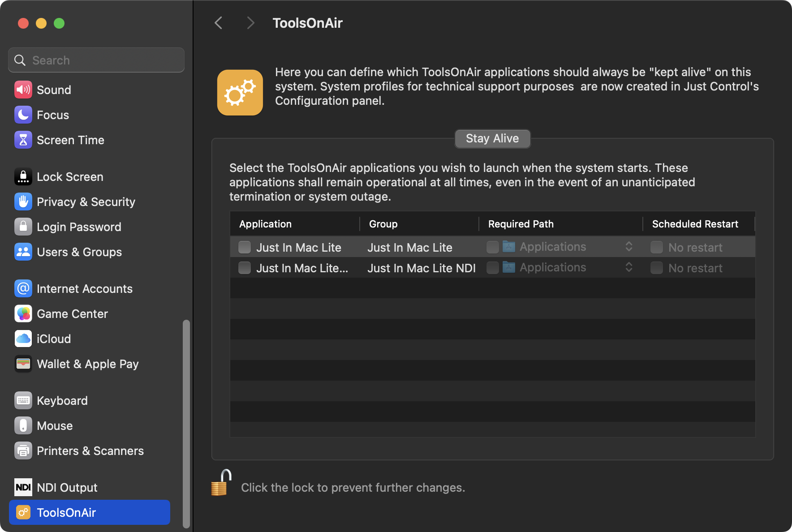Open Screen Time settings
The image size is (792, 532).
click(90, 140)
